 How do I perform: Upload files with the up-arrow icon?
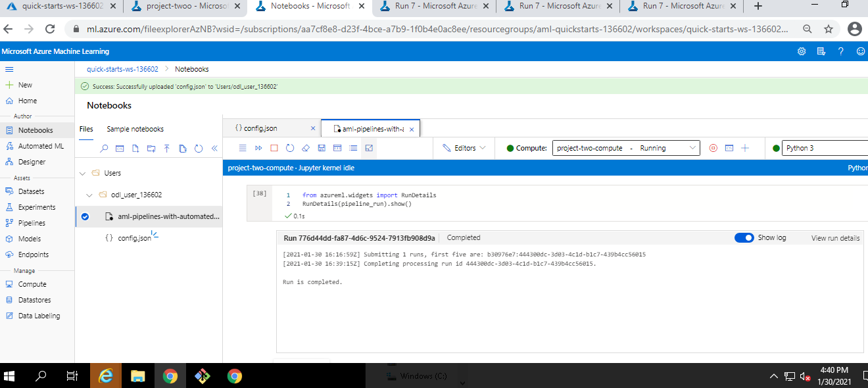pyautogui.click(x=167, y=149)
